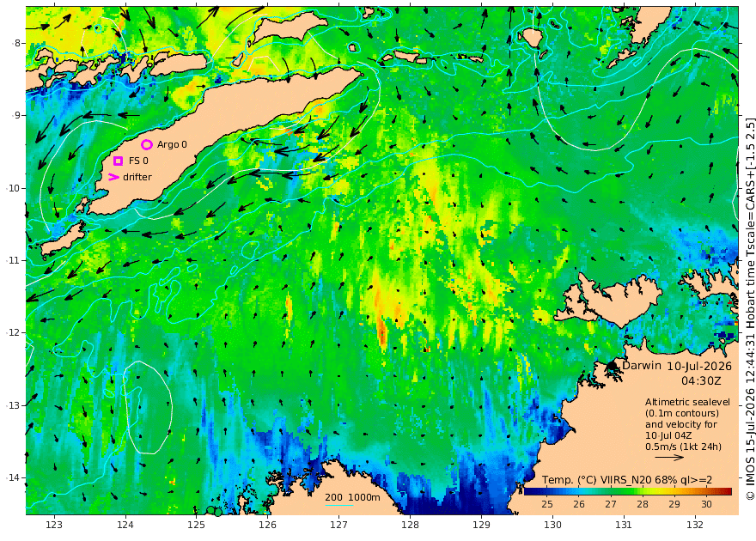The height and width of the screenshot is (541, 756).
Task: Click the '0.5m/s (1kt 24h)' velocity scale text
Action: pos(683,447)
